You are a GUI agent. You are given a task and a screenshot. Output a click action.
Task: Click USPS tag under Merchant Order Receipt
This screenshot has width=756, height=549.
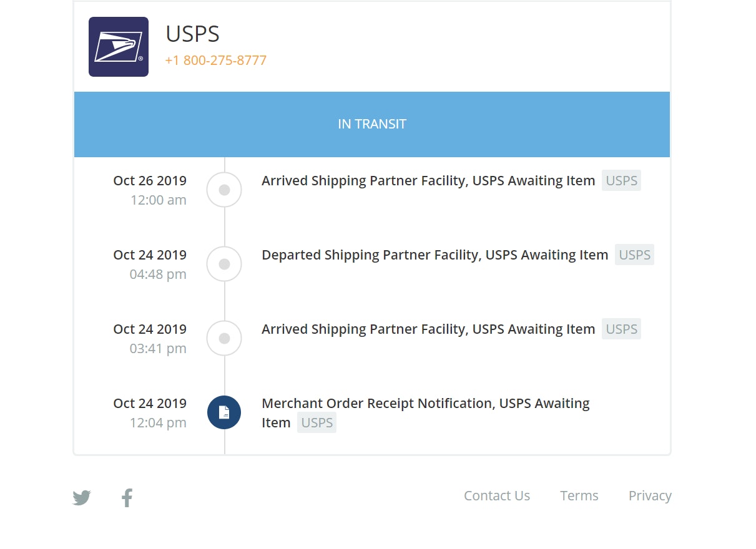(317, 423)
